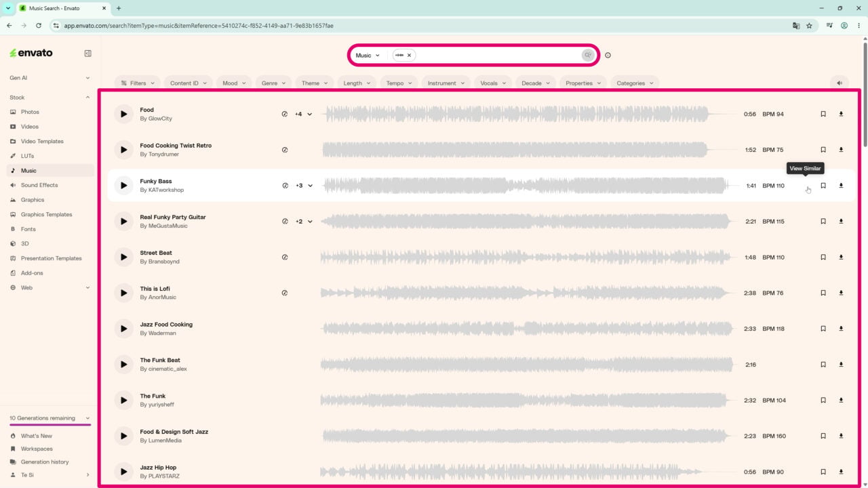Play the Street Beat track
The height and width of the screenshot is (488, 868).
123,257
